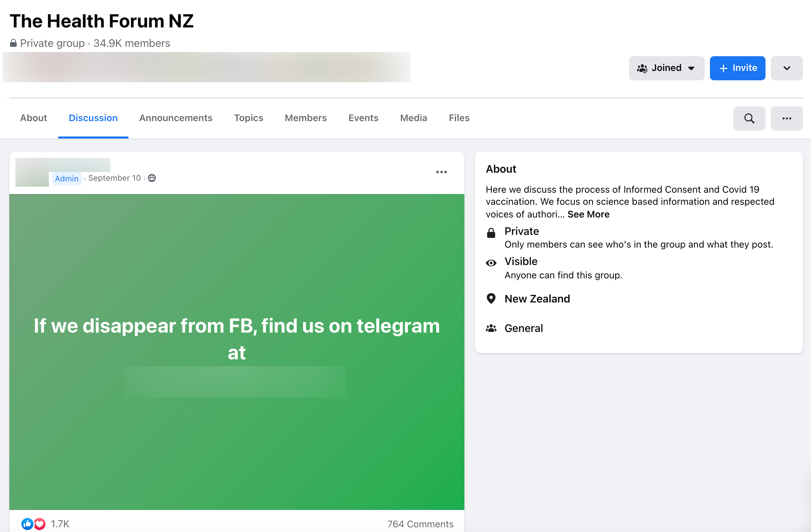Screen dimensions: 811x532
Task: Click the General group type icon
Action: click(x=491, y=328)
